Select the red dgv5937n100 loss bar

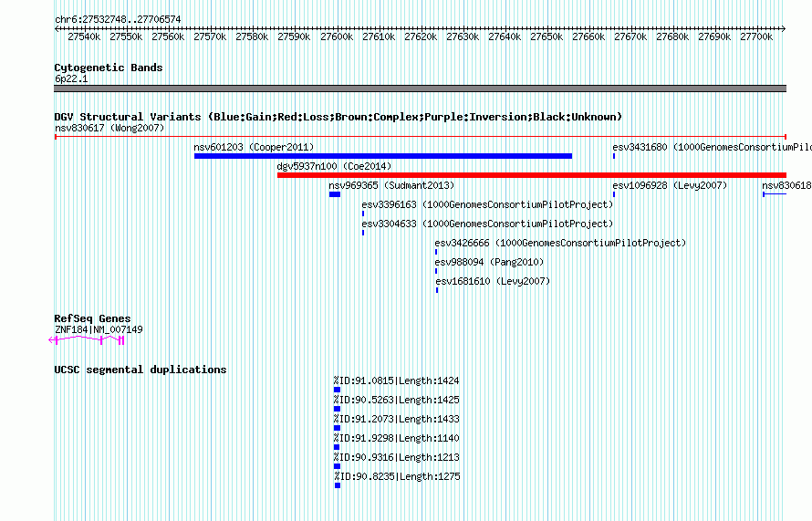click(x=532, y=175)
